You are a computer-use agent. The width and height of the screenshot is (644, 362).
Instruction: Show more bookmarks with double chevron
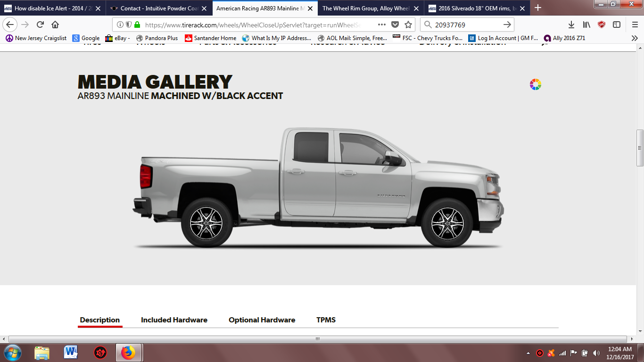click(x=635, y=38)
